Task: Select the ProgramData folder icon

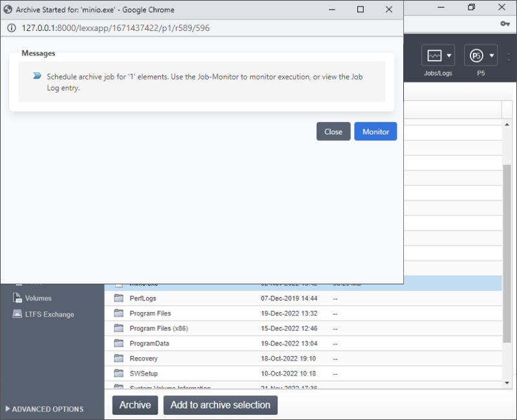Action: [119, 344]
